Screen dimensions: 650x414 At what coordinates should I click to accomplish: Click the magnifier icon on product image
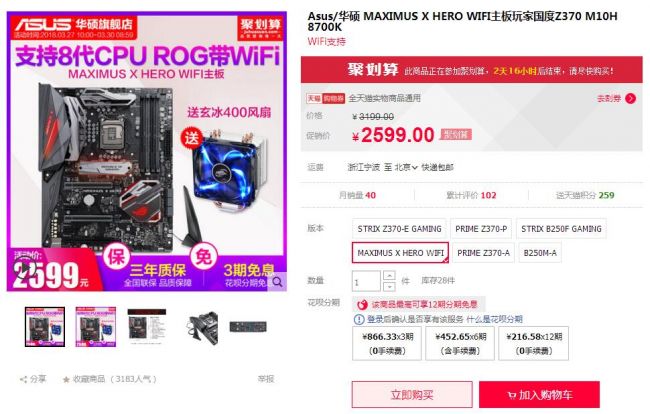click(277, 282)
